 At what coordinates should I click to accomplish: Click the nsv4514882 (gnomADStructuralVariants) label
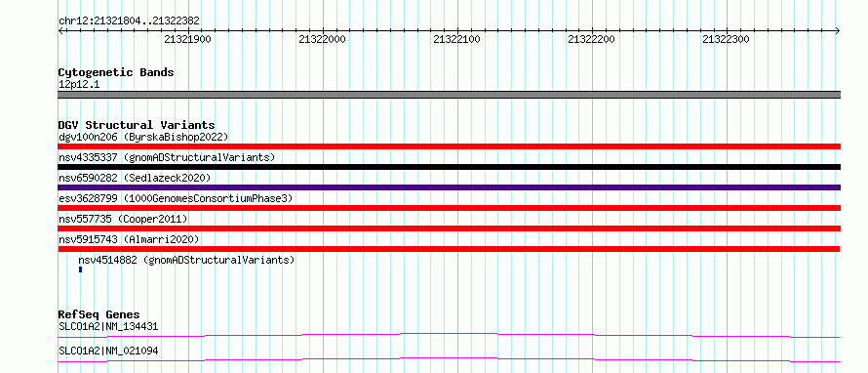[186, 260]
